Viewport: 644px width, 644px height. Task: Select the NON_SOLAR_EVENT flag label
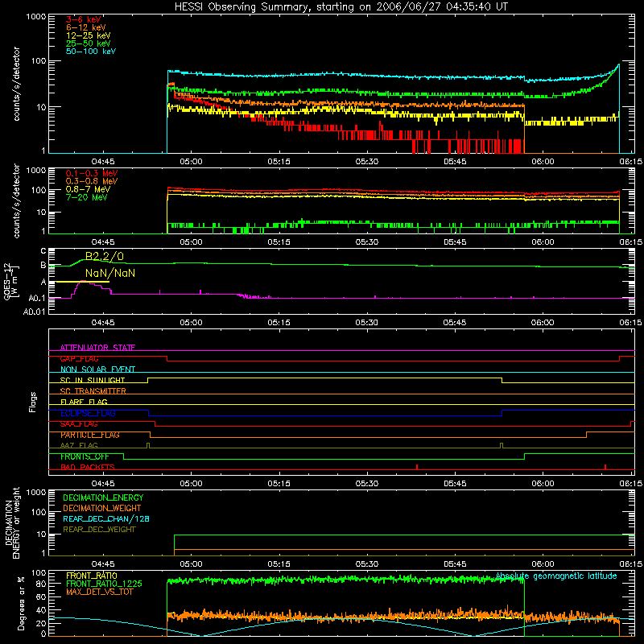tap(97, 369)
